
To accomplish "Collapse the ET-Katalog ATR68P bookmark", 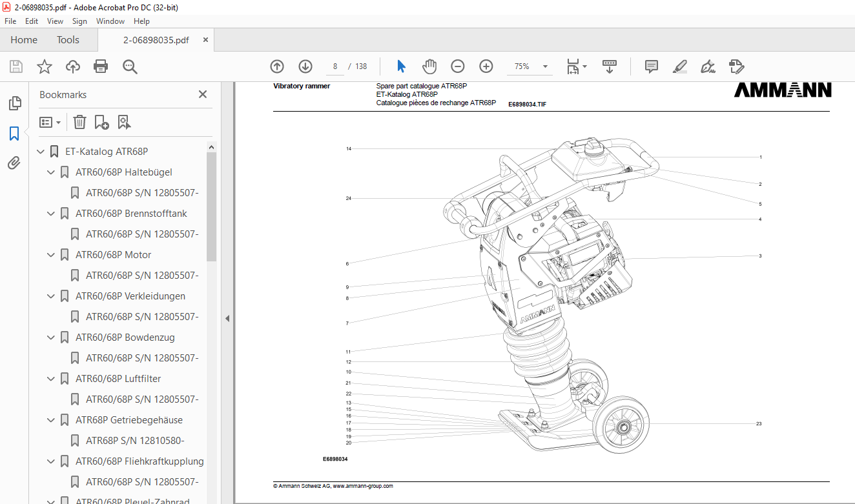I will (41, 152).
